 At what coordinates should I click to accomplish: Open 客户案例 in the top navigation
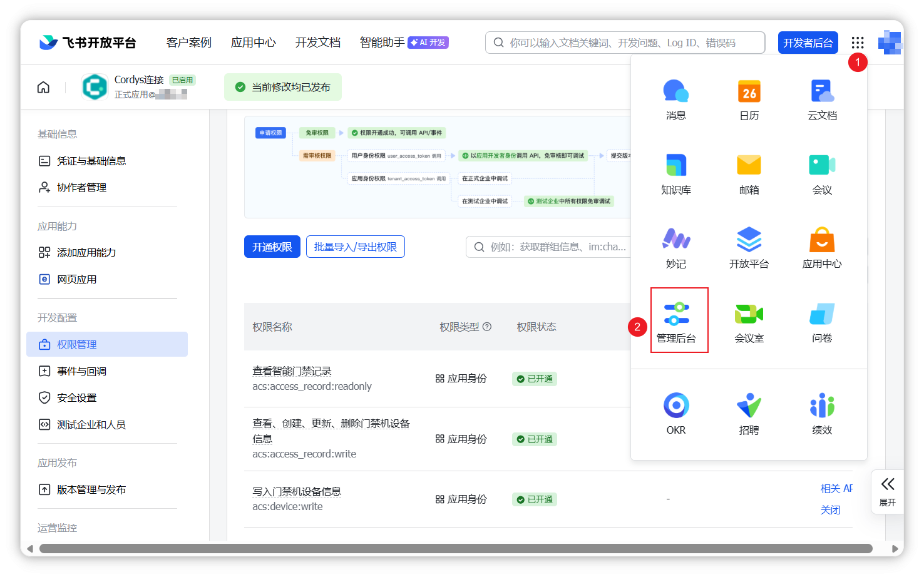pos(189,43)
